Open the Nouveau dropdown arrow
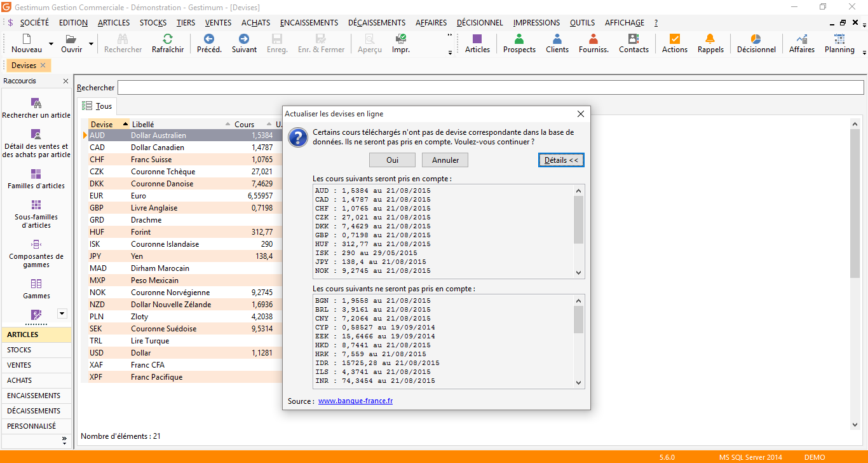The image size is (868, 463). pos(50,45)
